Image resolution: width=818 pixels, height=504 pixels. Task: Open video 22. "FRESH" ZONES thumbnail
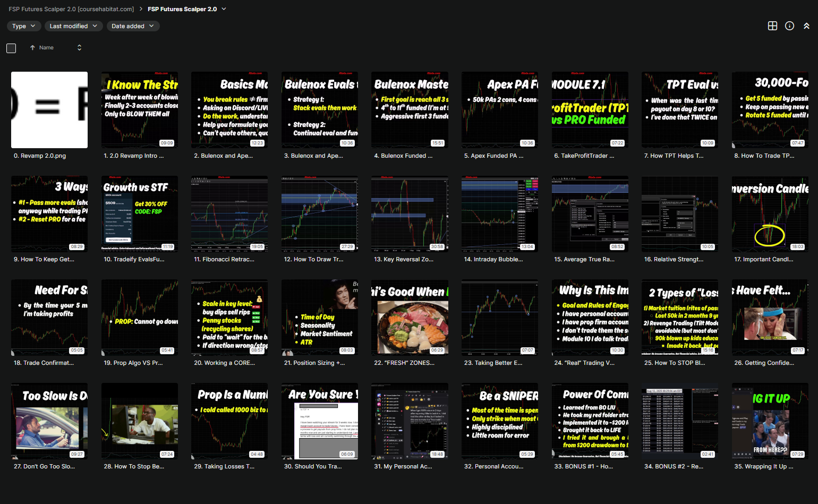pos(410,317)
